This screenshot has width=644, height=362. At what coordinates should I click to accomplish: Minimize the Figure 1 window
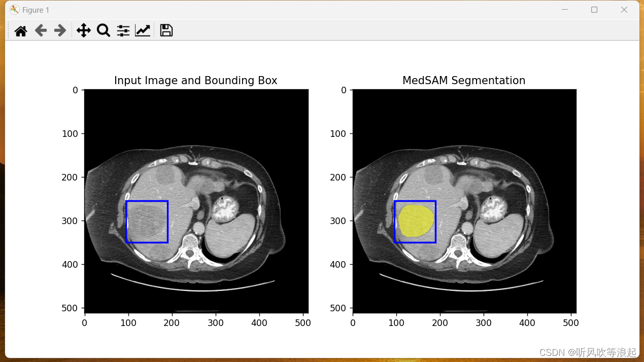(x=564, y=10)
